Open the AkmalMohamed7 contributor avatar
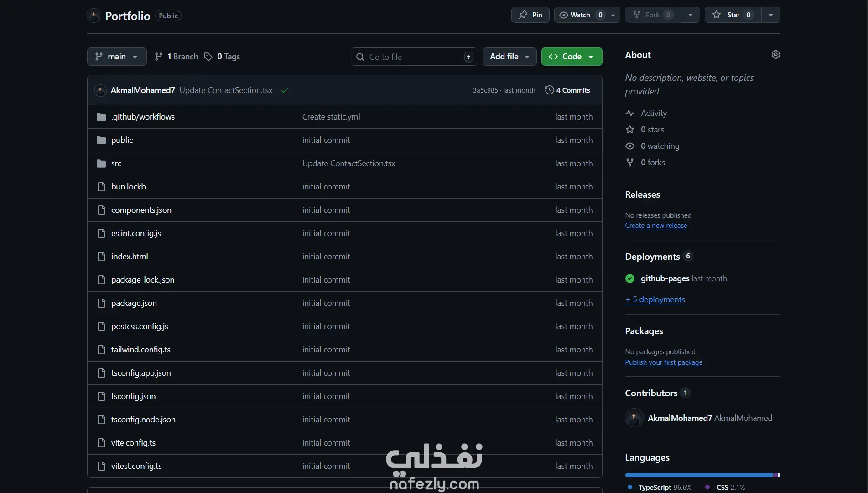Viewport: 868px width, 493px height. (x=634, y=418)
